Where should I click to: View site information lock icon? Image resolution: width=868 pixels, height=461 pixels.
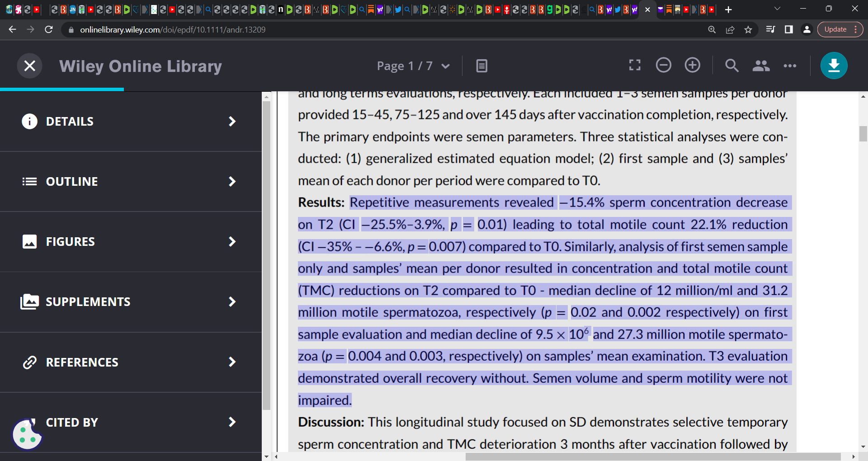(x=71, y=30)
